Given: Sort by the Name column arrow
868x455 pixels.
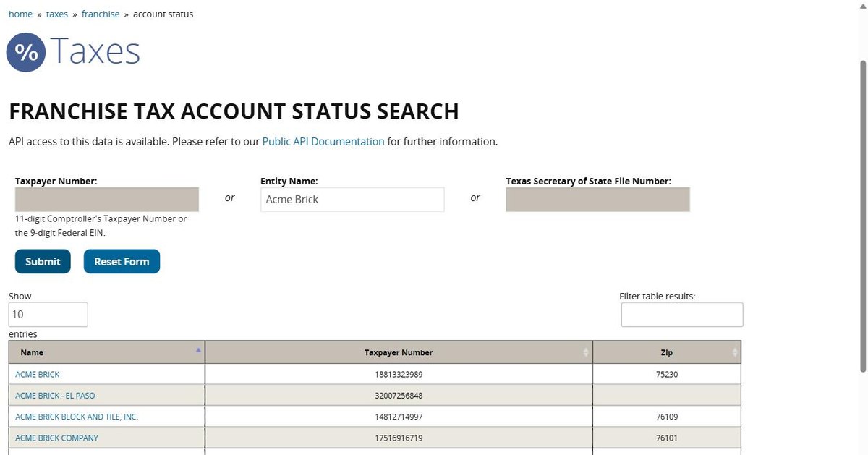Looking at the screenshot, I should [198, 349].
